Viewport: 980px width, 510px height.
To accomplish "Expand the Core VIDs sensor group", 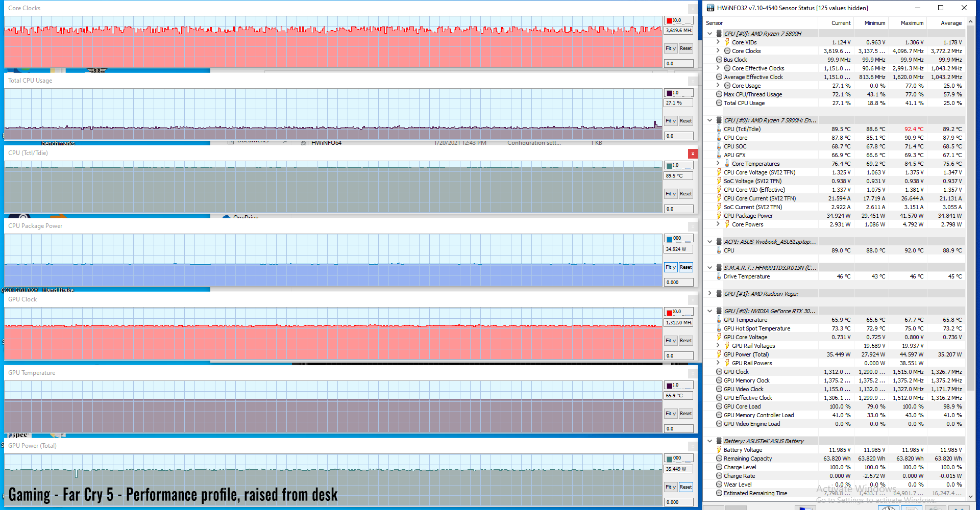I will [718, 42].
